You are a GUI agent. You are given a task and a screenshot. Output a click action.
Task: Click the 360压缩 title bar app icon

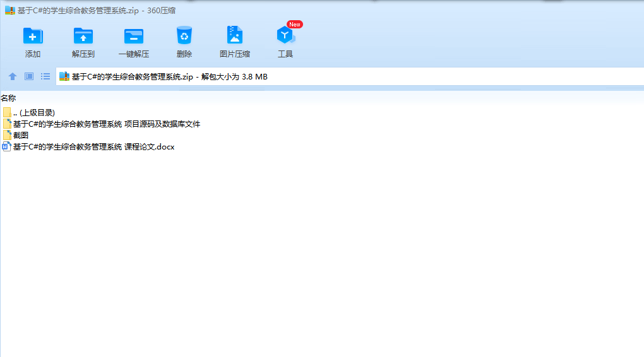pyautogui.click(x=10, y=10)
